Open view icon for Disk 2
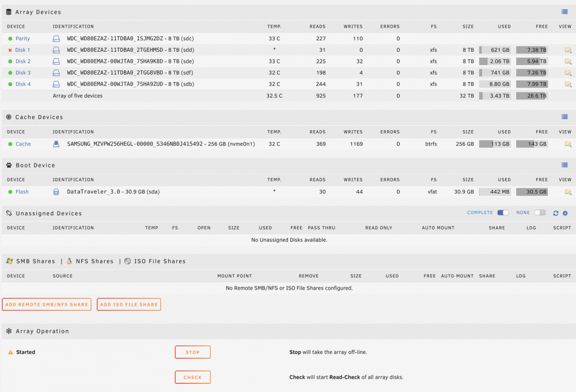The height and width of the screenshot is (392, 576). pyautogui.click(x=568, y=61)
